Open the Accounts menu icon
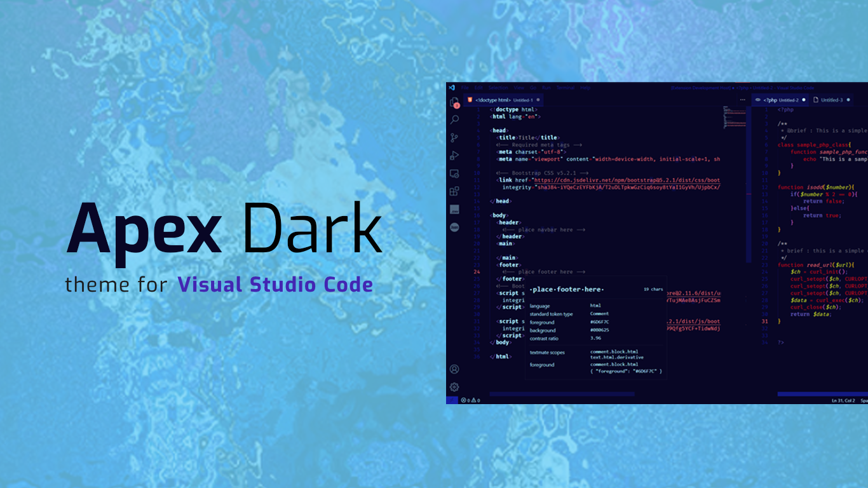This screenshot has height=488, width=868. coord(454,369)
